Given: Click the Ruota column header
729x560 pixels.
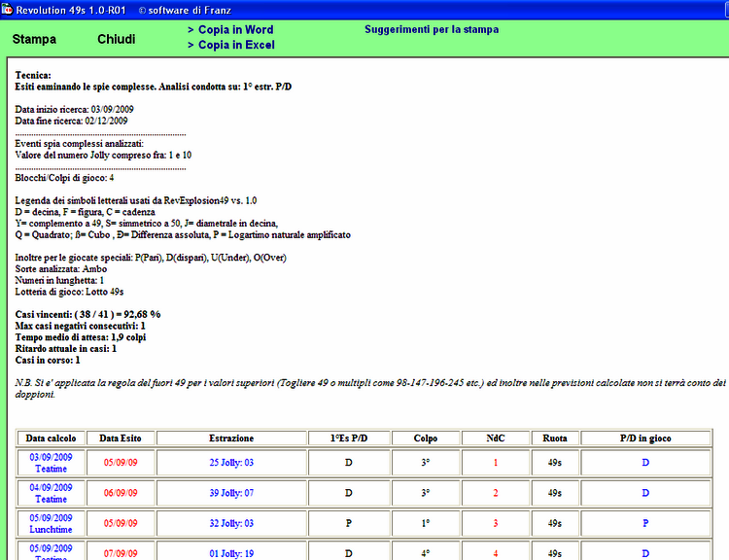Looking at the screenshot, I should pyautogui.click(x=555, y=438).
